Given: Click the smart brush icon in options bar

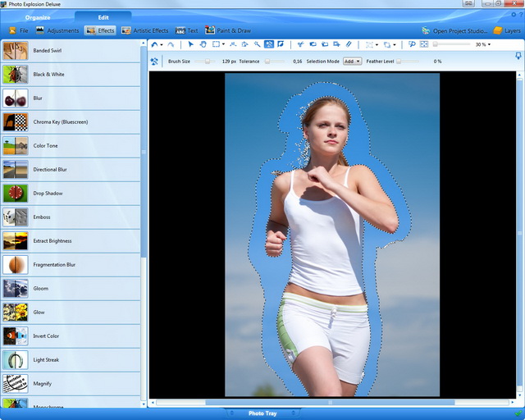Looking at the screenshot, I should tap(154, 62).
